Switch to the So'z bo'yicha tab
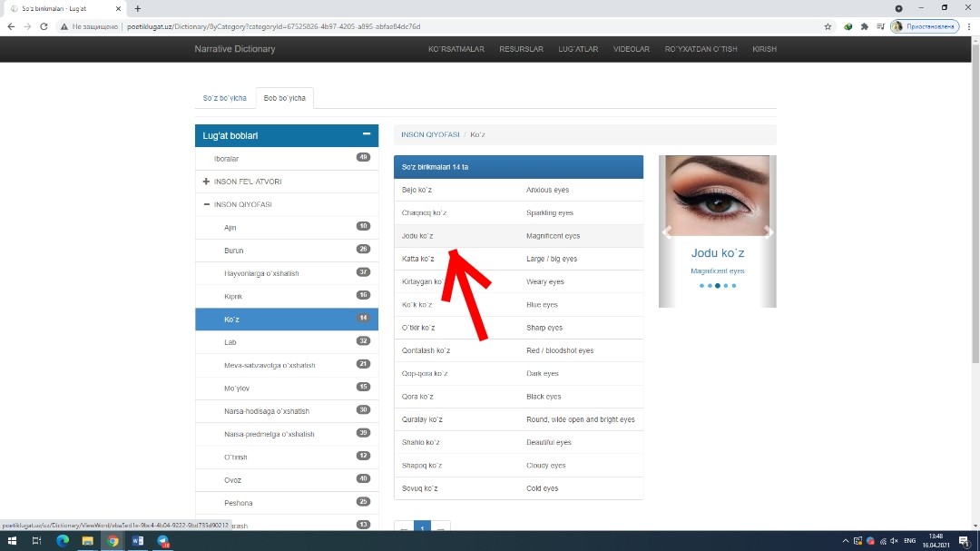Image resolution: width=980 pixels, height=551 pixels. (x=224, y=98)
